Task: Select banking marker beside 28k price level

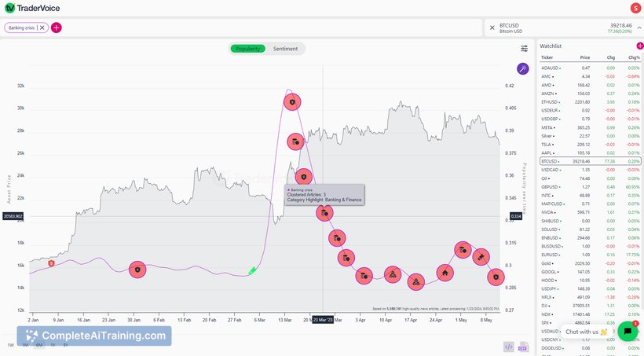Action: [x=295, y=141]
